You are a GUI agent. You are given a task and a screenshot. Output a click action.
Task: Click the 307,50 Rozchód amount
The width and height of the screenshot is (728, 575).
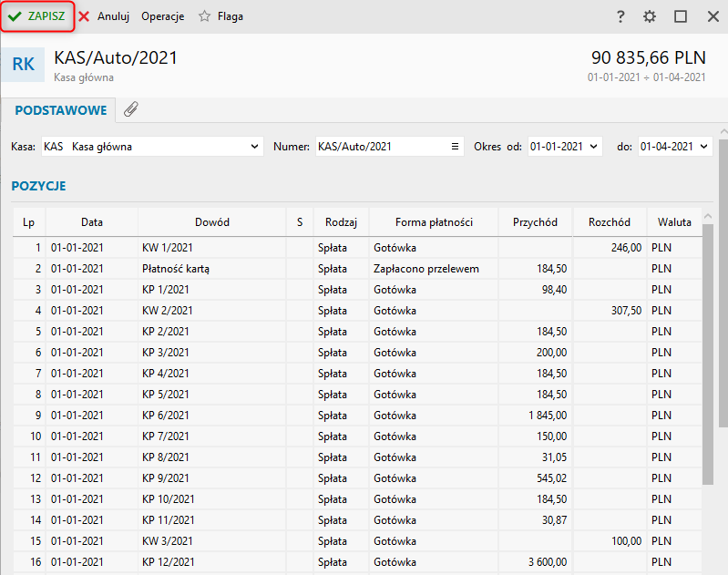pos(626,310)
